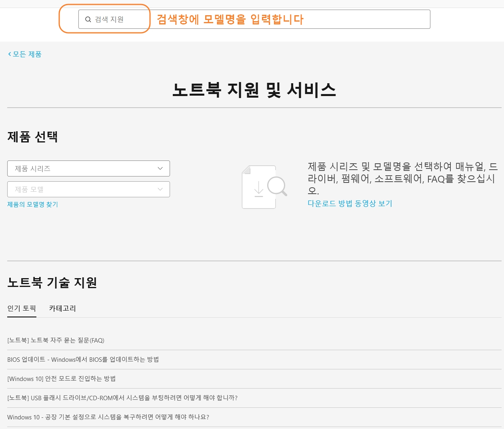Click the 제품 선택 heading text
The image size is (504, 429).
[32, 137]
